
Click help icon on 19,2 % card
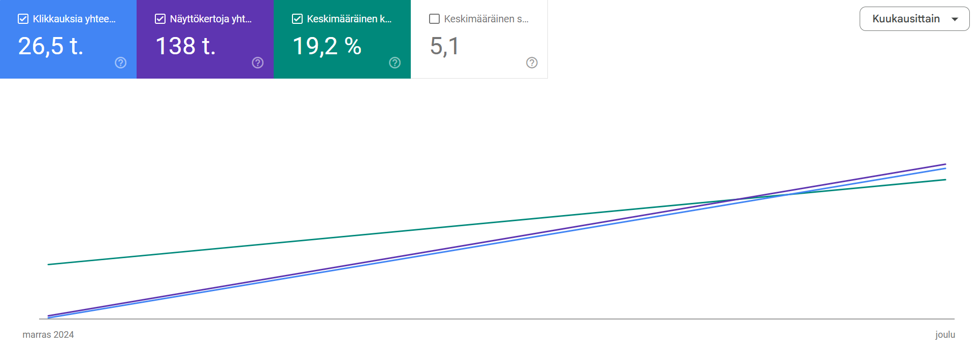click(x=395, y=62)
